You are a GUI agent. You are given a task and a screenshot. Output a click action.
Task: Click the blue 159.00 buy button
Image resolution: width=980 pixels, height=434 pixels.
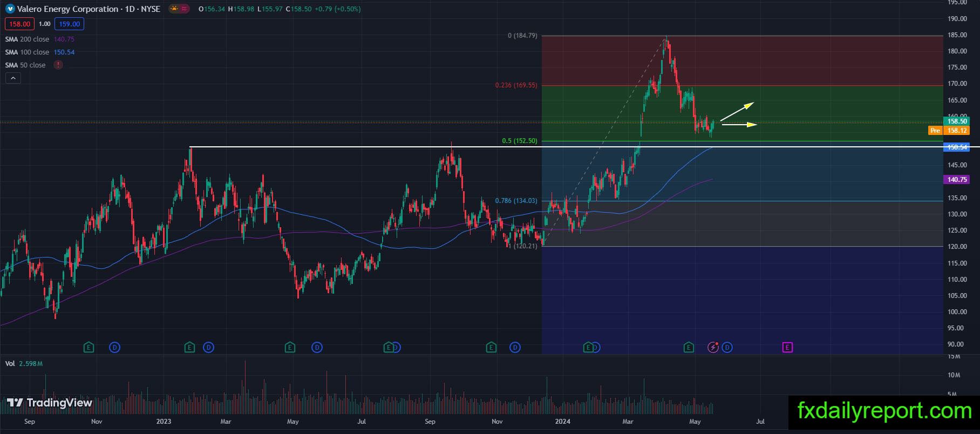(70, 24)
